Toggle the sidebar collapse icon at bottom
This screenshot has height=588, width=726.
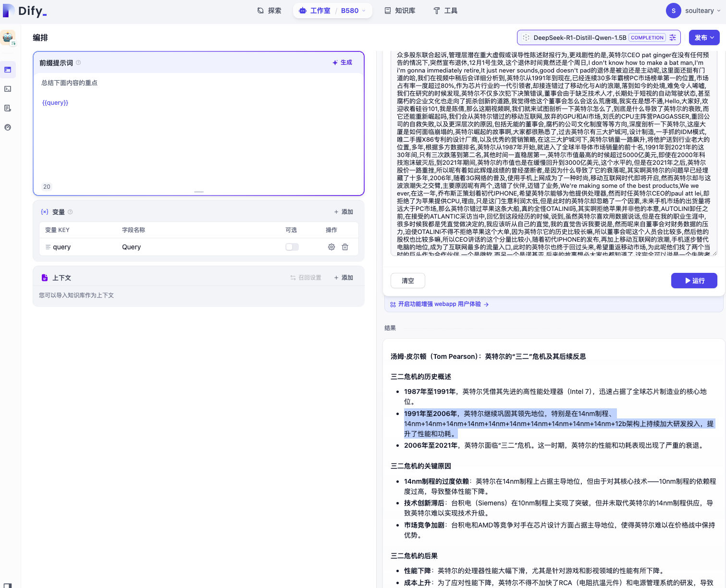[8, 586]
